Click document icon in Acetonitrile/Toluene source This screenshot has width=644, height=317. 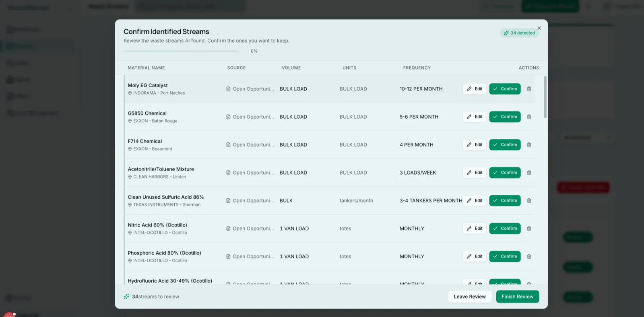[228, 173]
